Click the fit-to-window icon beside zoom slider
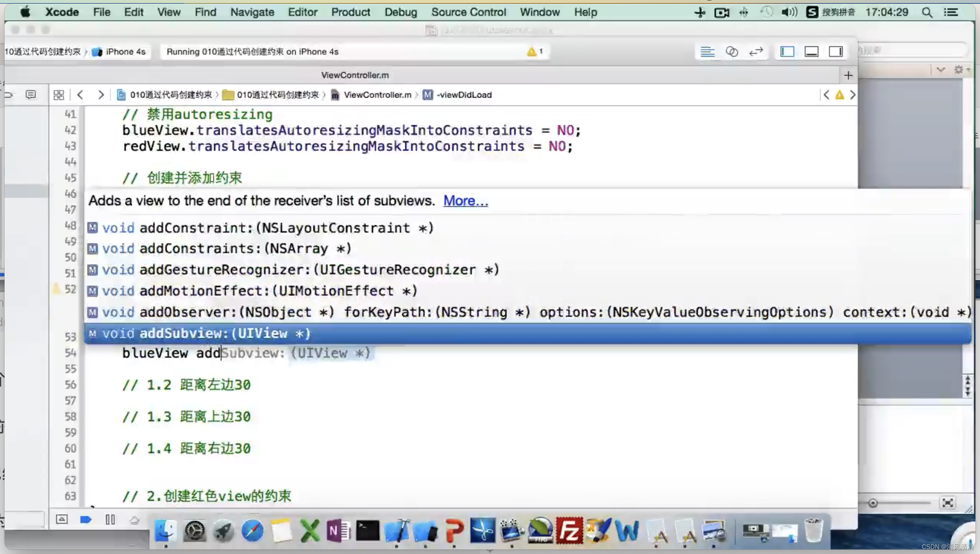This screenshot has width=980, height=554. pos(947,503)
